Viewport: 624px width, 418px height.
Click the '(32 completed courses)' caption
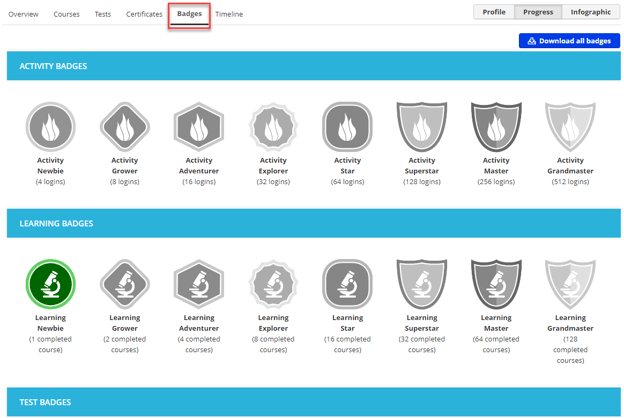422,344
